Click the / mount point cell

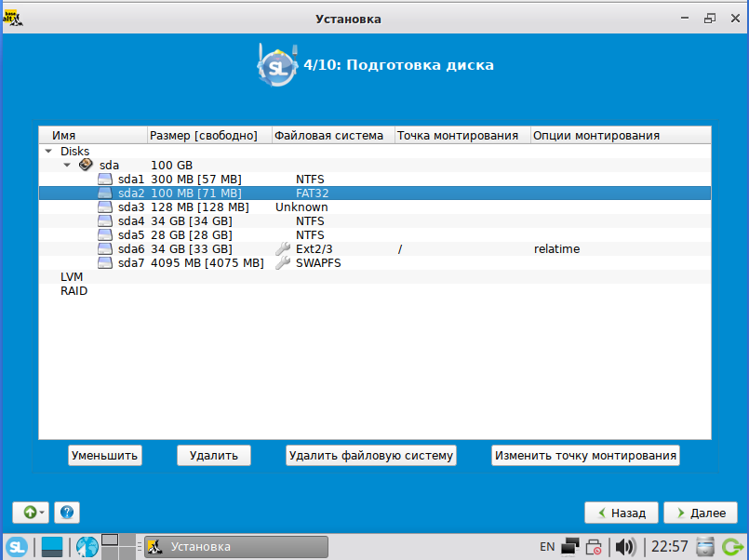(x=400, y=249)
